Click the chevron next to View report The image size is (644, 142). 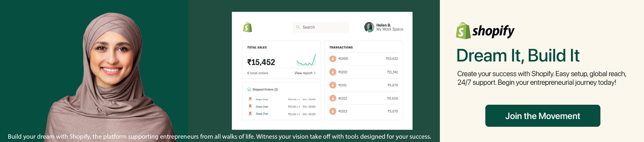pyautogui.click(x=315, y=73)
